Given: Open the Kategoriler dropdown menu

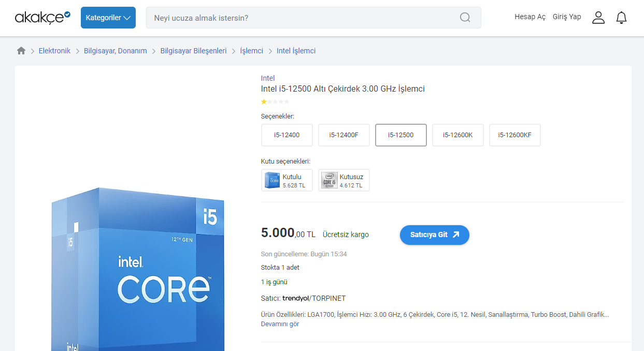Looking at the screenshot, I should click(108, 18).
